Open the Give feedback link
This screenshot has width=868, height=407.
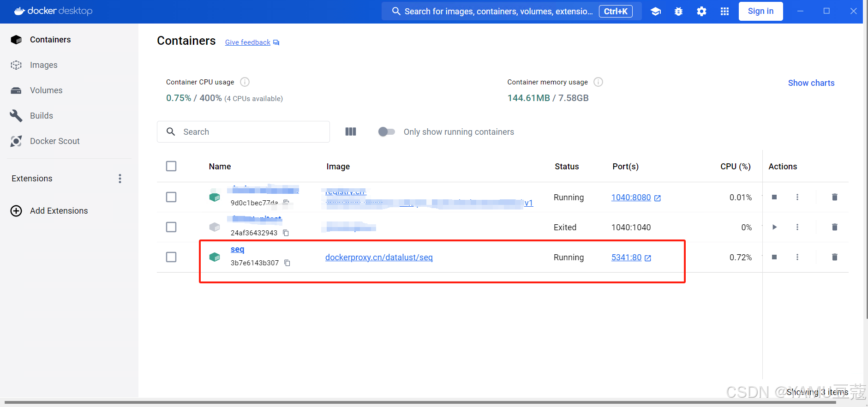pos(248,42)
